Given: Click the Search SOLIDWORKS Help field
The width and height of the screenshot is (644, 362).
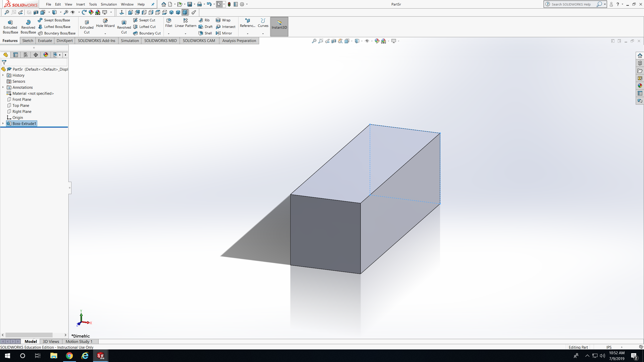Looking at the screenshot, I should click(x=571, y=4).
